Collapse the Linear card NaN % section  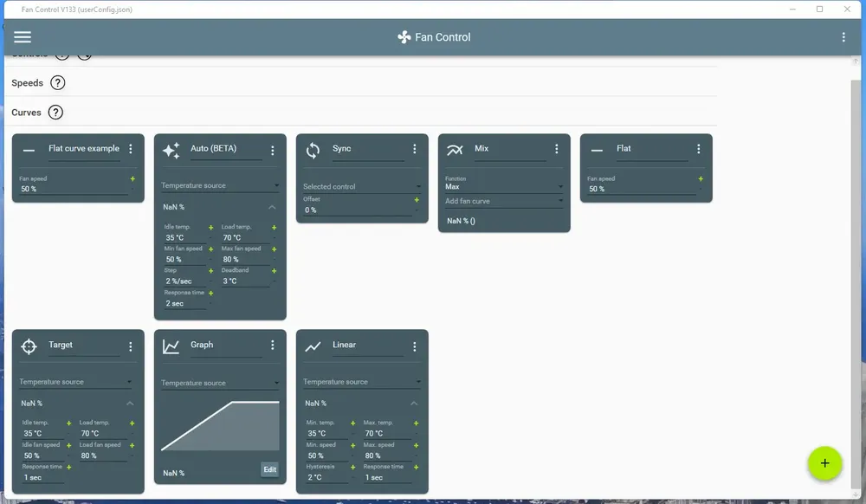coord(414,404)
